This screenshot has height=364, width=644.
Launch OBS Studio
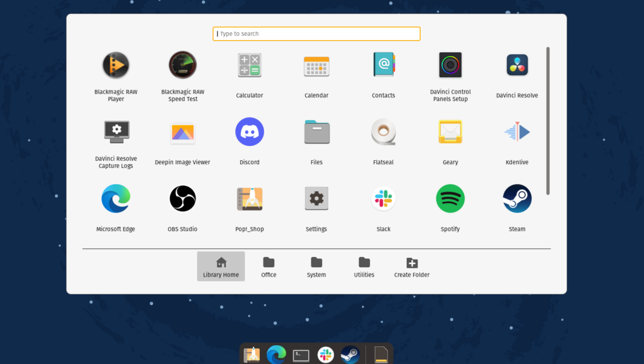(183, 199)
